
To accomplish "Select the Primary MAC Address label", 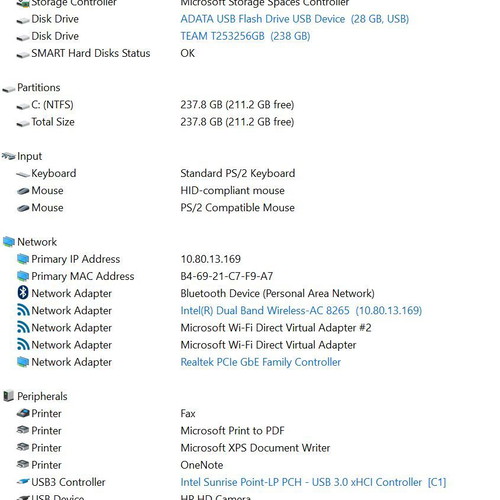I will pos(83,276).
